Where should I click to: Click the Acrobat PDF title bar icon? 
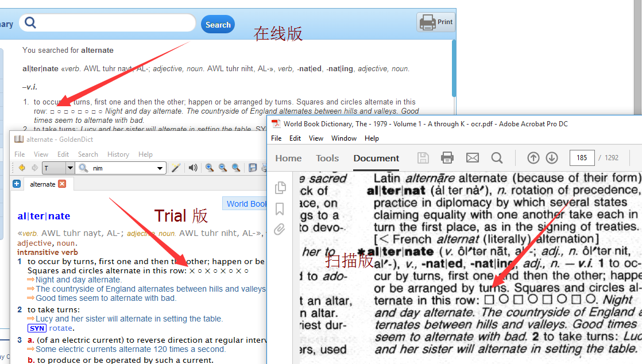click(276, 123)
